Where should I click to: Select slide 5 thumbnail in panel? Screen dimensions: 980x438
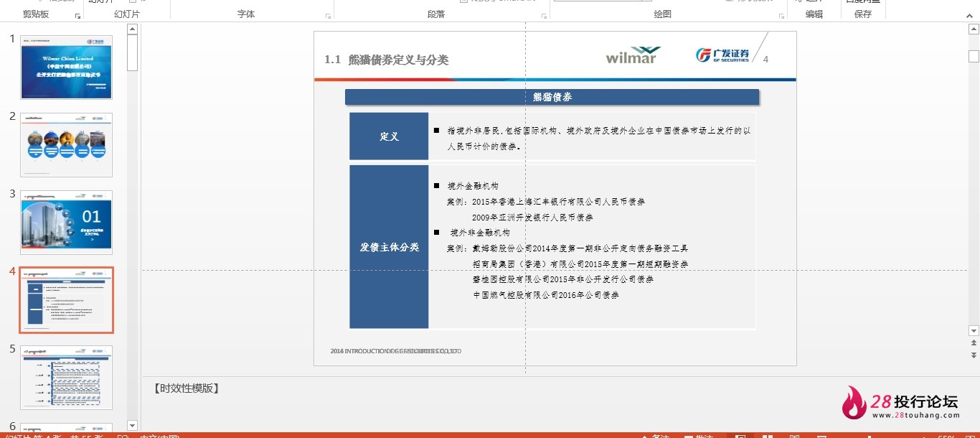pyautogui.click(x=67, y=377)
